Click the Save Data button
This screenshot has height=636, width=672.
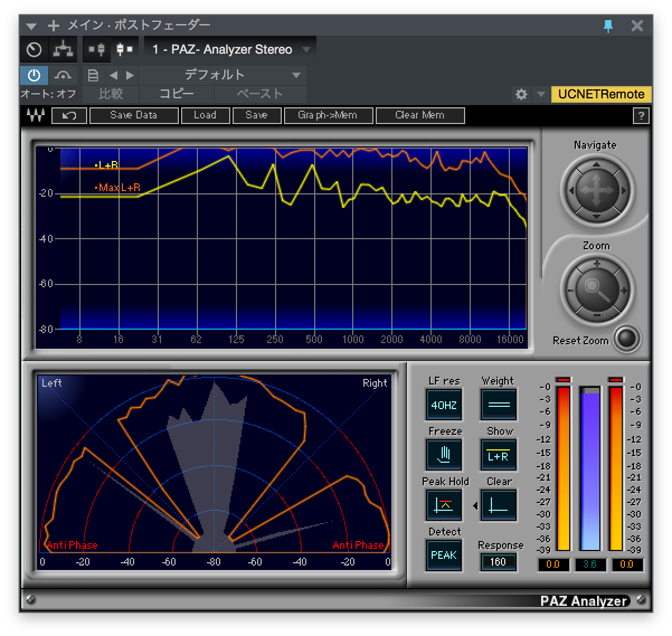(x=134, y=116)
